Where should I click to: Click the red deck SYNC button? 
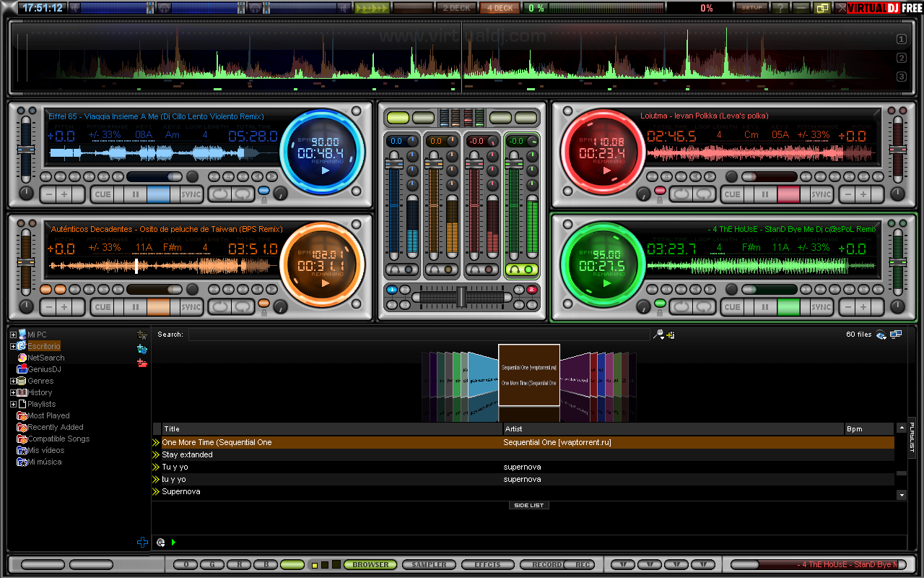(x=821, y=194)
